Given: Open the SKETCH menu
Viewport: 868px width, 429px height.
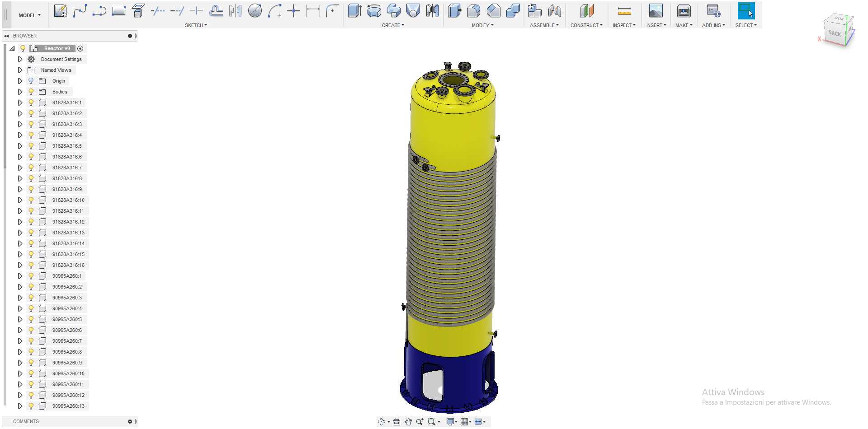Looking at the screenshot, I should [196, 25].
